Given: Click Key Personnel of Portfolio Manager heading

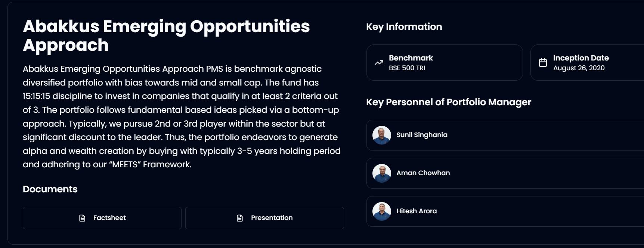Looking at the screenshot, I should point(448,102).
